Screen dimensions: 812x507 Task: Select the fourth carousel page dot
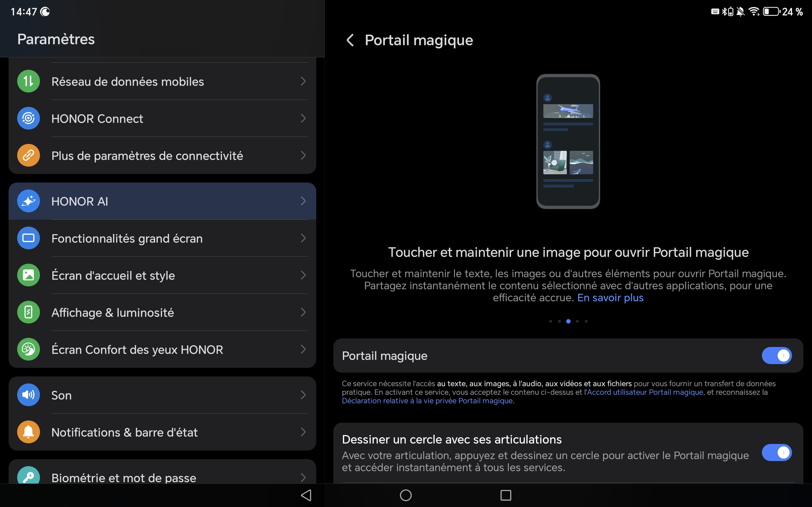577,321
